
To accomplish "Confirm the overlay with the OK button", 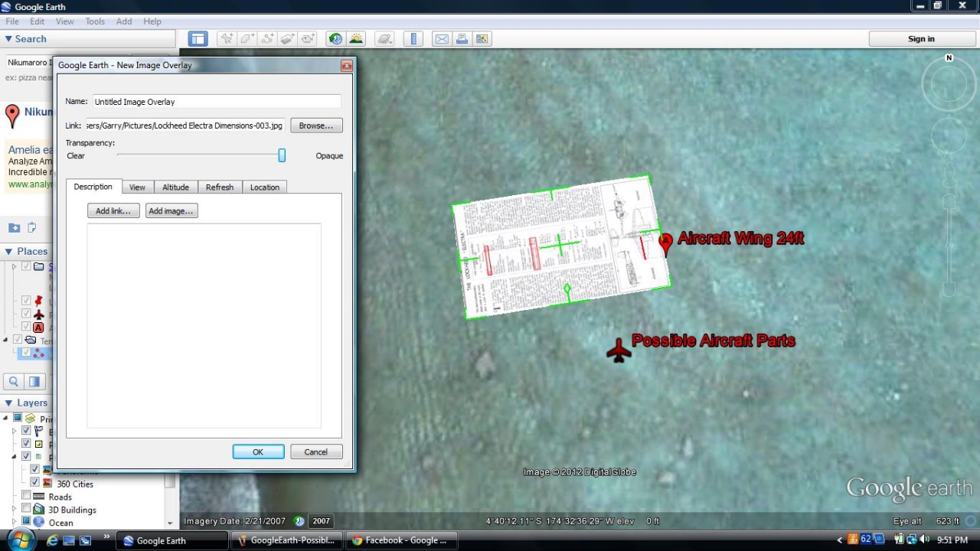I will click(258, 452).
